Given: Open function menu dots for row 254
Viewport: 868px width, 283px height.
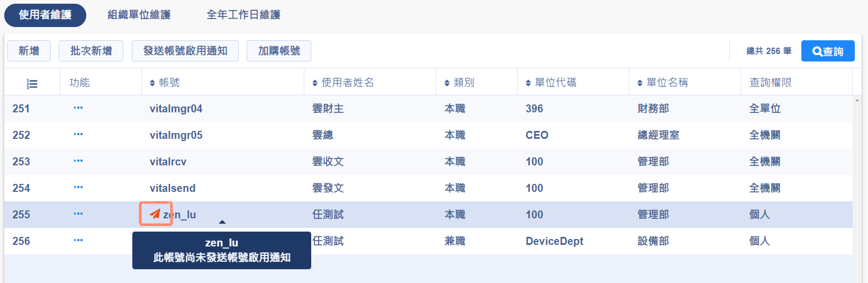Looking at the screenshot, I should 78,188.
